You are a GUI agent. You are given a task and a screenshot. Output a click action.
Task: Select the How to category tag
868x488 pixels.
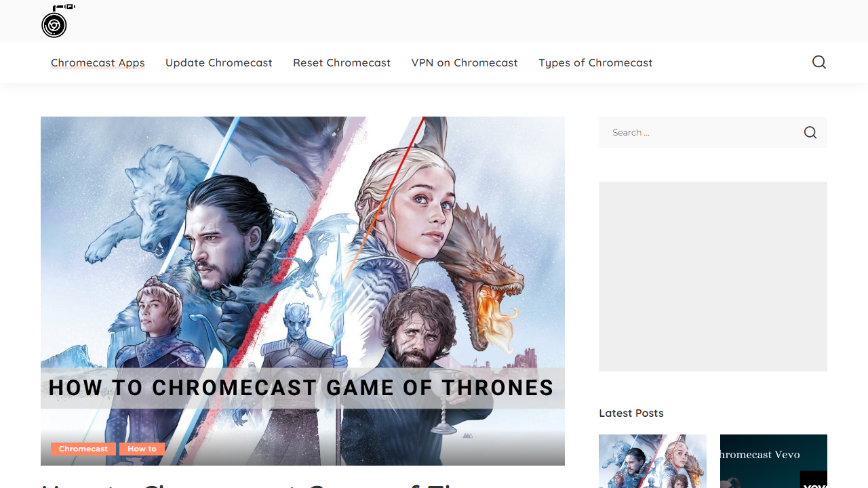pos(142,449)
